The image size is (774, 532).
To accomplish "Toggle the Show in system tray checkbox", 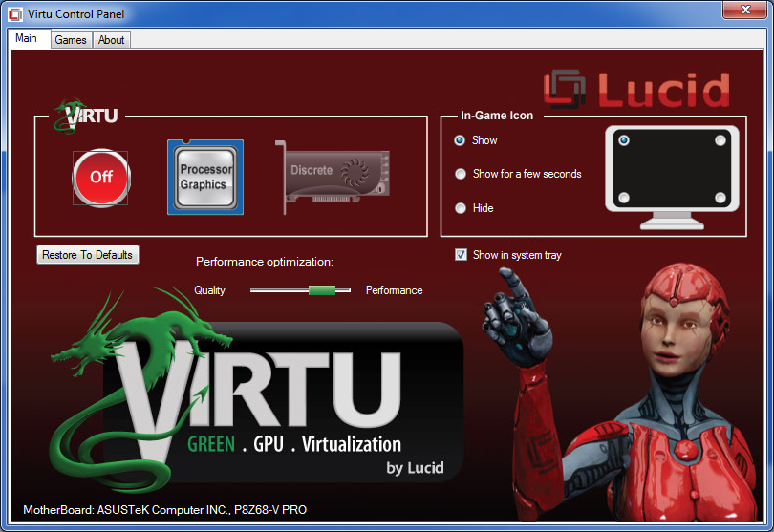I will coord(462,255).
